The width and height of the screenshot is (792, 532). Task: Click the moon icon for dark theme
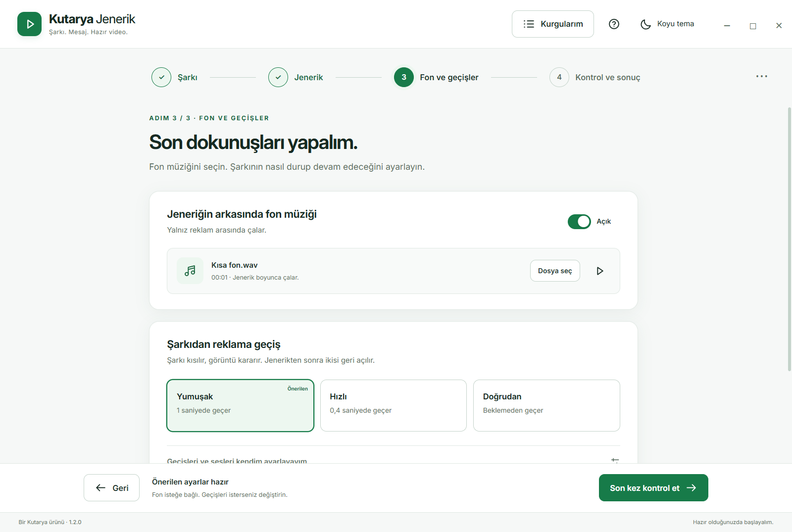(645, 24)
